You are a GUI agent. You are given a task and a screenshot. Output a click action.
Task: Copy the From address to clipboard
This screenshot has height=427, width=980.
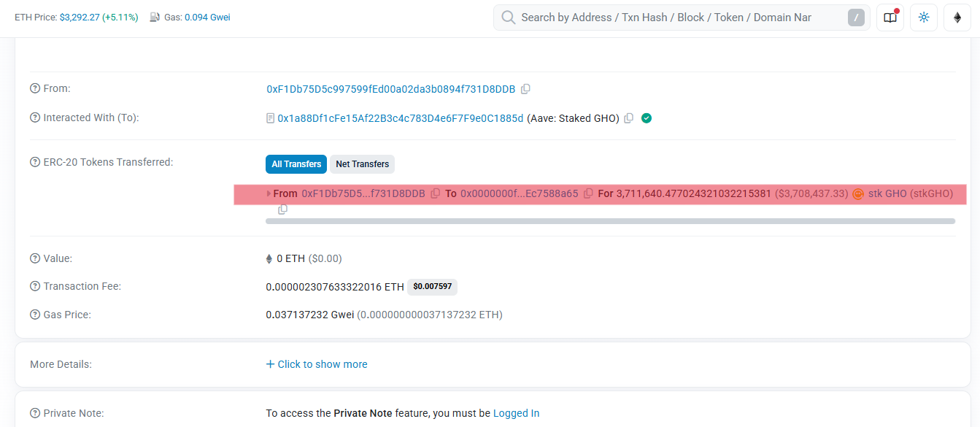coord(525,89)
